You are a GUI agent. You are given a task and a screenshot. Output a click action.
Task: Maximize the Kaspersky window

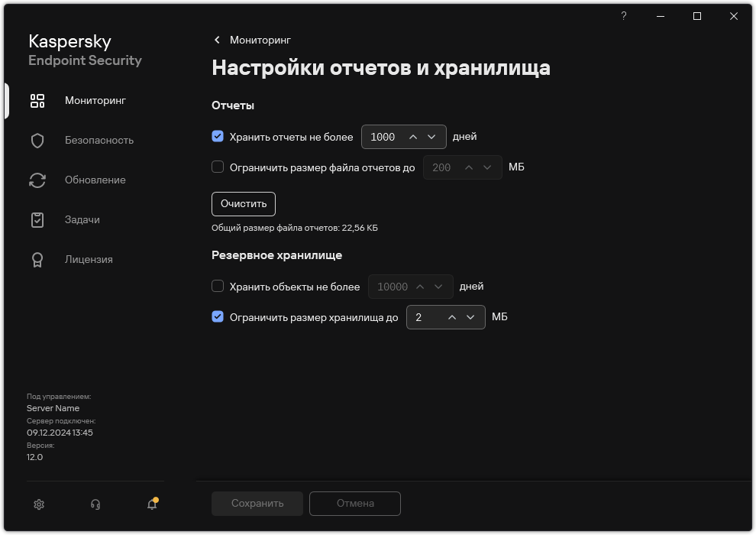point(697,16)
